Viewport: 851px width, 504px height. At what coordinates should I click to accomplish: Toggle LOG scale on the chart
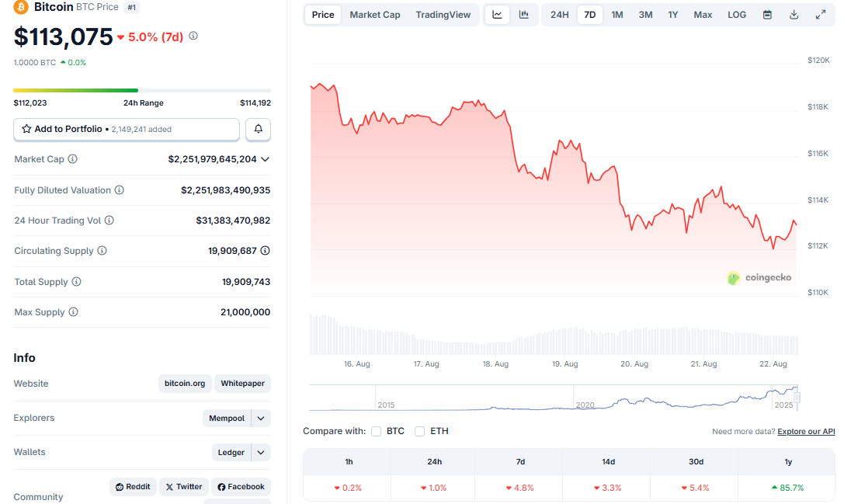(737, 15)
